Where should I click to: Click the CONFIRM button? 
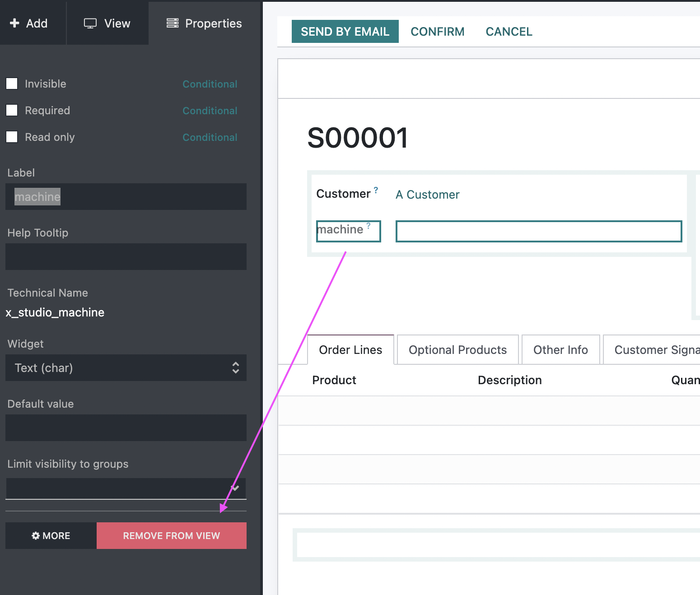pyautogui.click(x=437, y=32)
